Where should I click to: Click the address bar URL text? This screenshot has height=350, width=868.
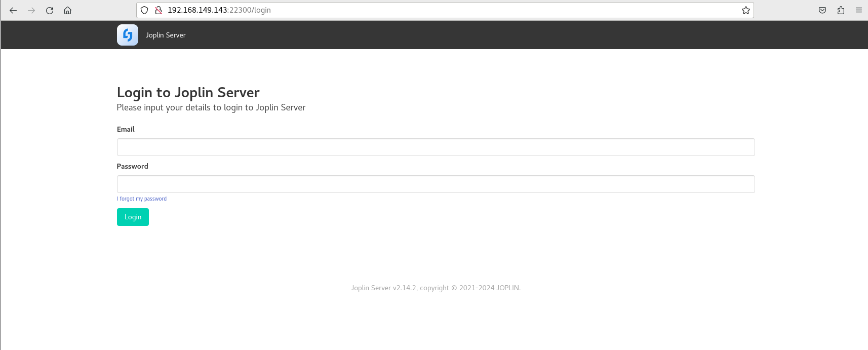219,10
